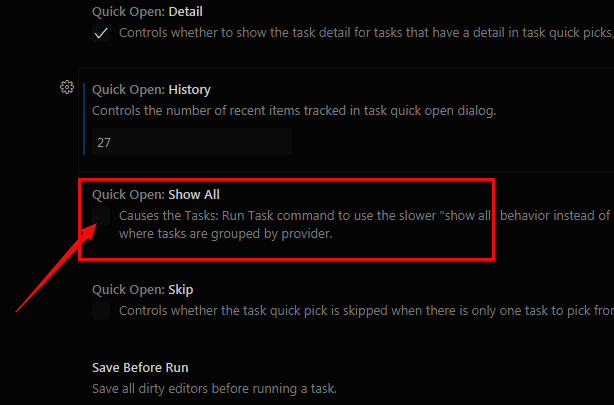Click the blue modified indicator beside History
Viewport: 614px width, 405px height.
click(84, 115)
